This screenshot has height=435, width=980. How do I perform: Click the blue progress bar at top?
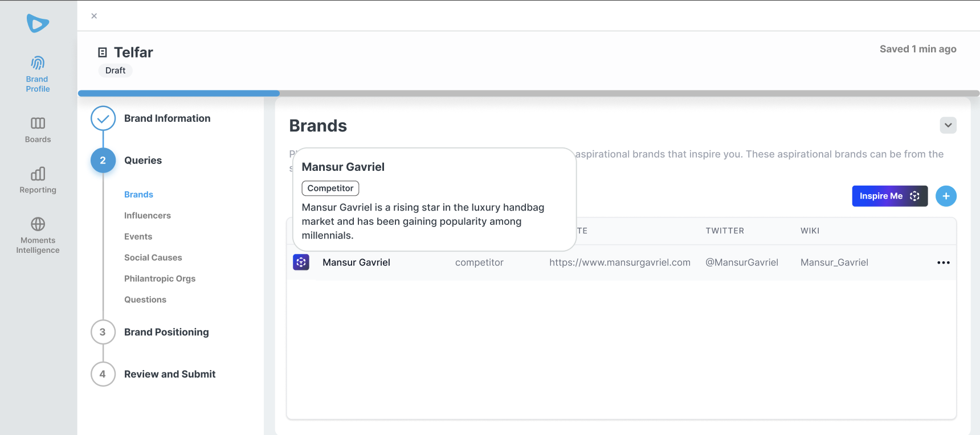pyautogui.click(x=179, y=93)
